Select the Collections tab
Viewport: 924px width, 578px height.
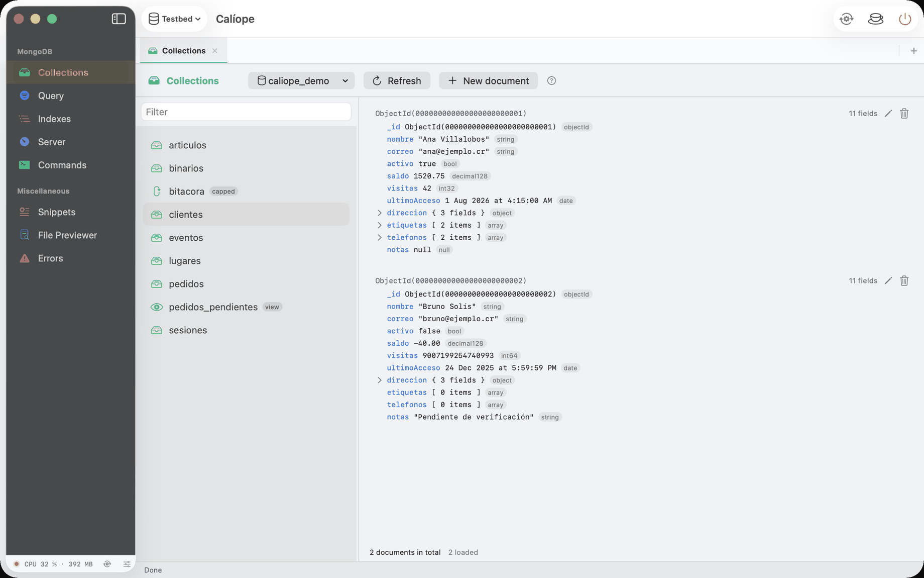[183, 51]
